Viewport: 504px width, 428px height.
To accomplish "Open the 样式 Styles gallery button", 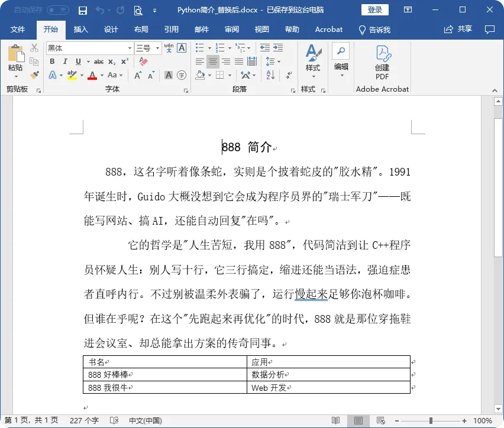I will point(313,61).
